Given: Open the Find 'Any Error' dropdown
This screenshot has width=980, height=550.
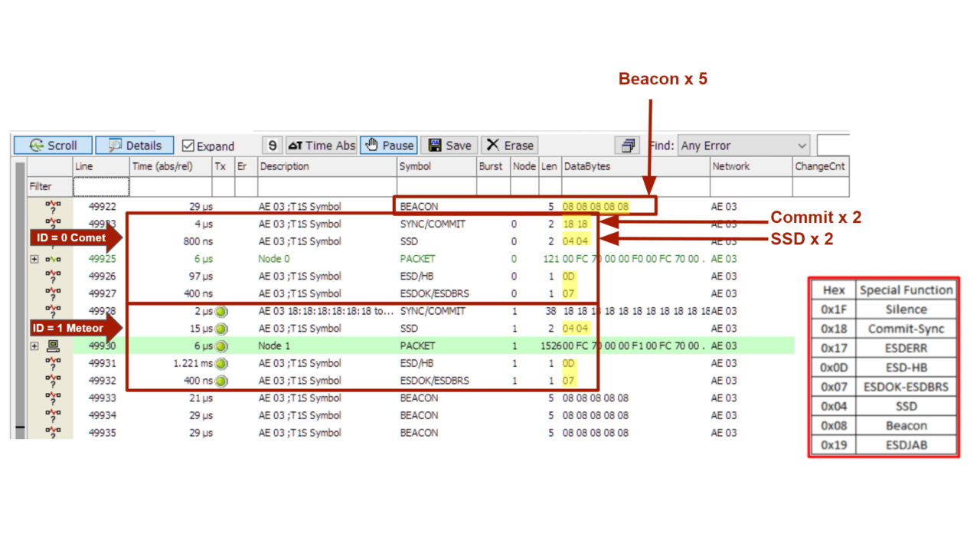Looking at the screenshot, I should (802, 145).
